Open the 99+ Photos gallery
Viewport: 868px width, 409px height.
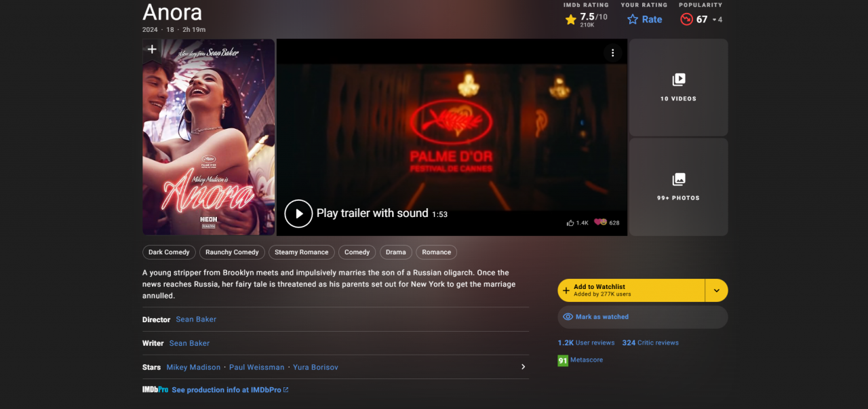(678, 187)
